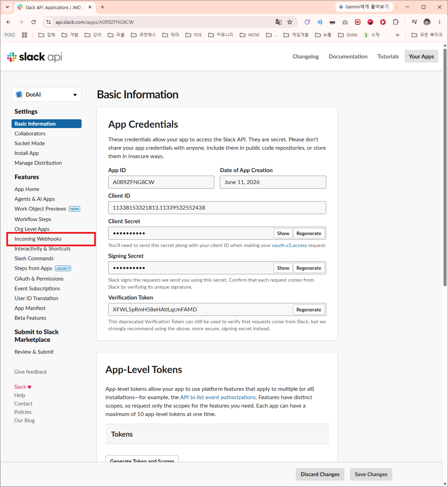Show more bookmarks with the chevron
Screen dimensions: 448x487
(398, 35)
